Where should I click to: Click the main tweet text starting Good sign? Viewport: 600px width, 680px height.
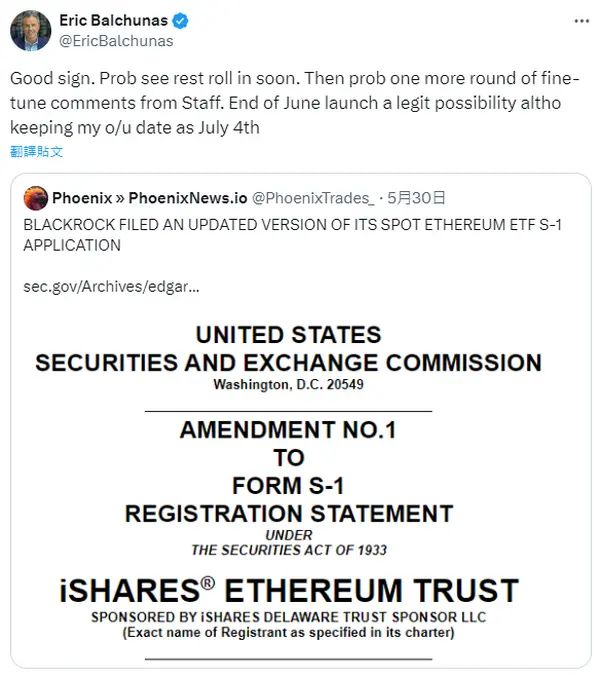[295, 103]
